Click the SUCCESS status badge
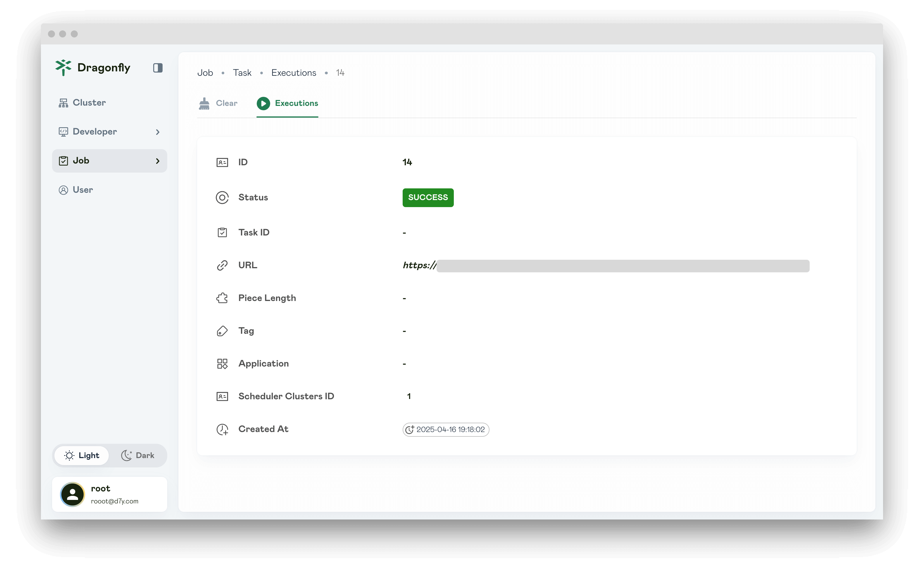Viewport: 924px width, 578px height. click(428, 198)
